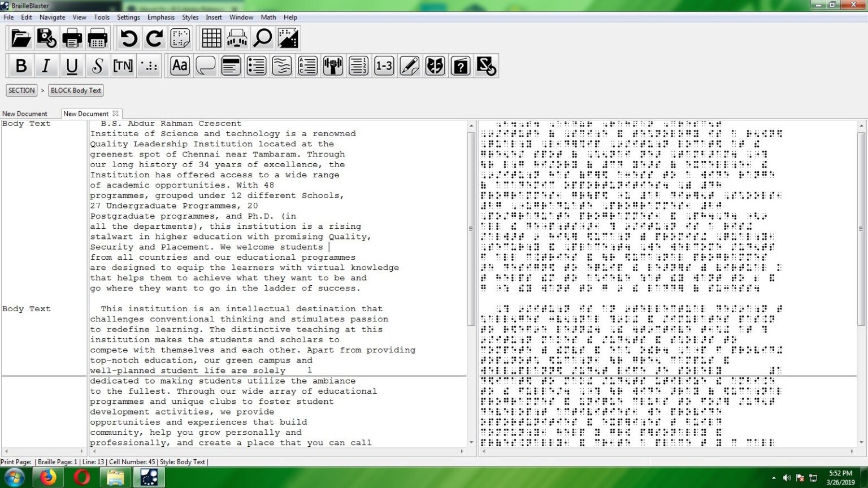This screenshot has width=868, height=488.
Task: Toggle bold formatting
Action: 21,66
